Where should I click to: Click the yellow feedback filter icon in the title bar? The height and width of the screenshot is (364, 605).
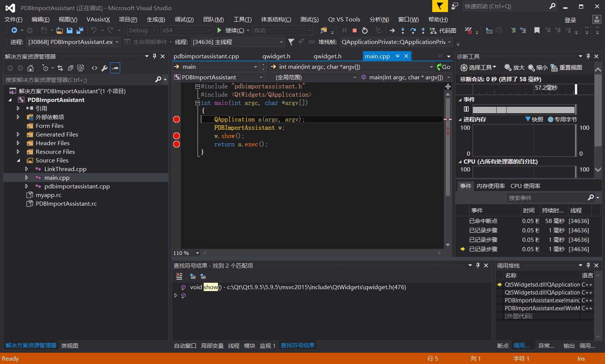click(440, 6)
